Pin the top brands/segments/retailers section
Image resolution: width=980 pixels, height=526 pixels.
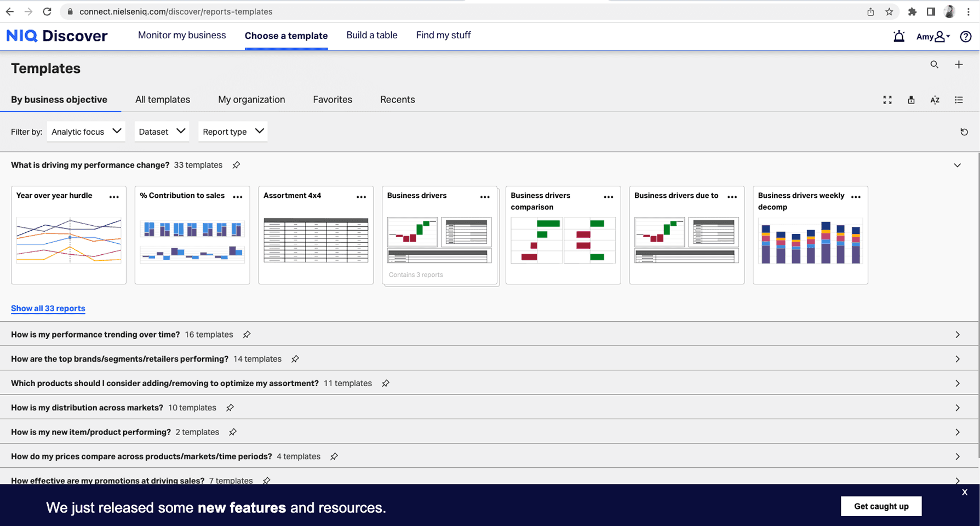pos(295,359)
